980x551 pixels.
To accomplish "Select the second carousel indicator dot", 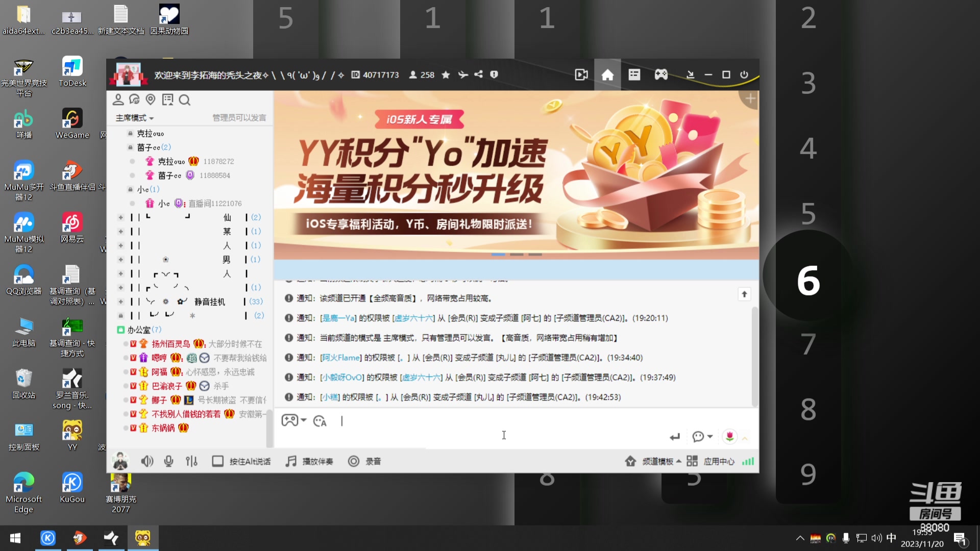I will 517,254.
